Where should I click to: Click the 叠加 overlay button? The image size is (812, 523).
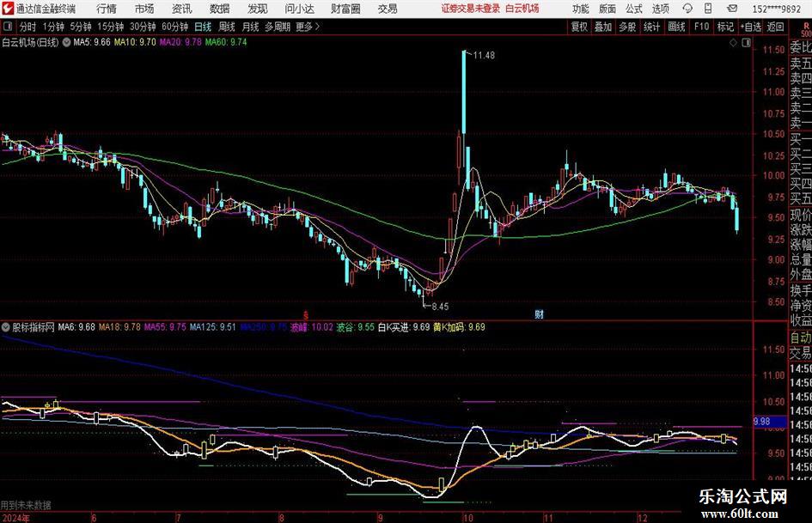click(603, 27)
